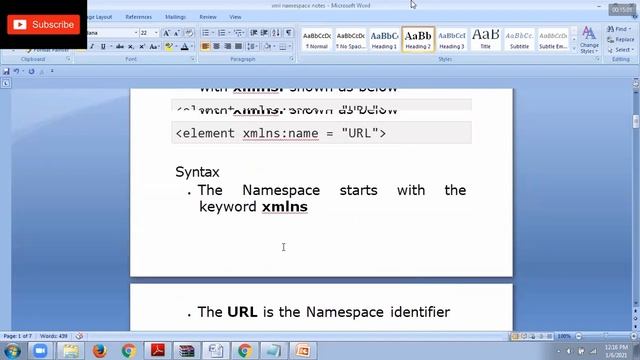Click the Windows Start orb

click(x=12, y=351)
